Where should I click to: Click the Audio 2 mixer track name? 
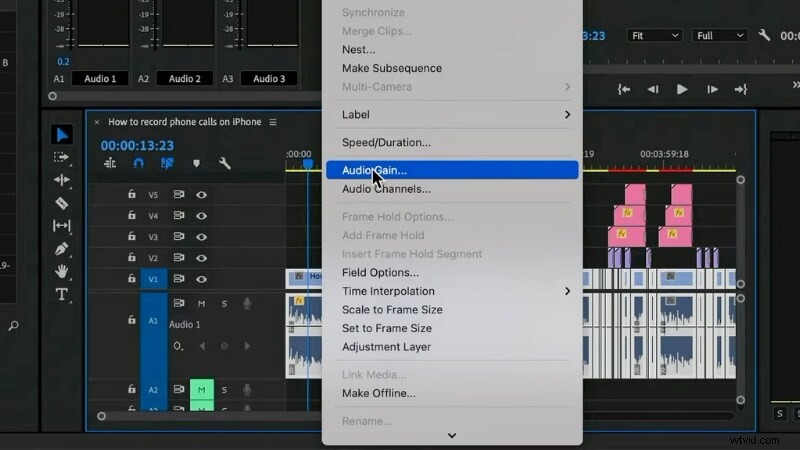tap(185, 79)
